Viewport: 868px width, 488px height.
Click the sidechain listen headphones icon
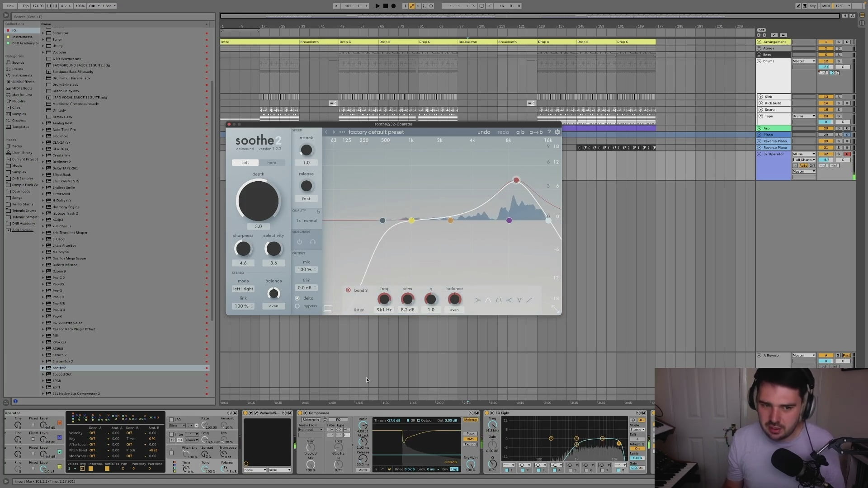(312, 242)
